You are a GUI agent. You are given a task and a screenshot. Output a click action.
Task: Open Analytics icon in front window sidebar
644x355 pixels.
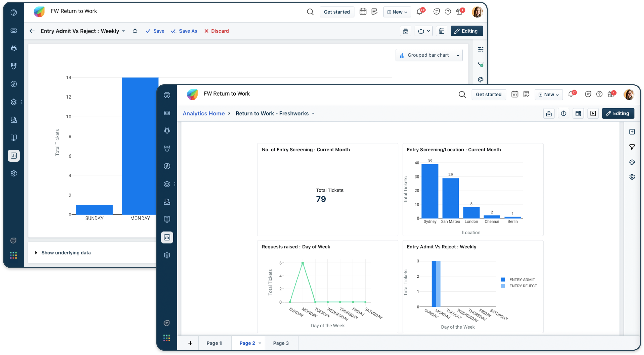click(x=167, y=237)
